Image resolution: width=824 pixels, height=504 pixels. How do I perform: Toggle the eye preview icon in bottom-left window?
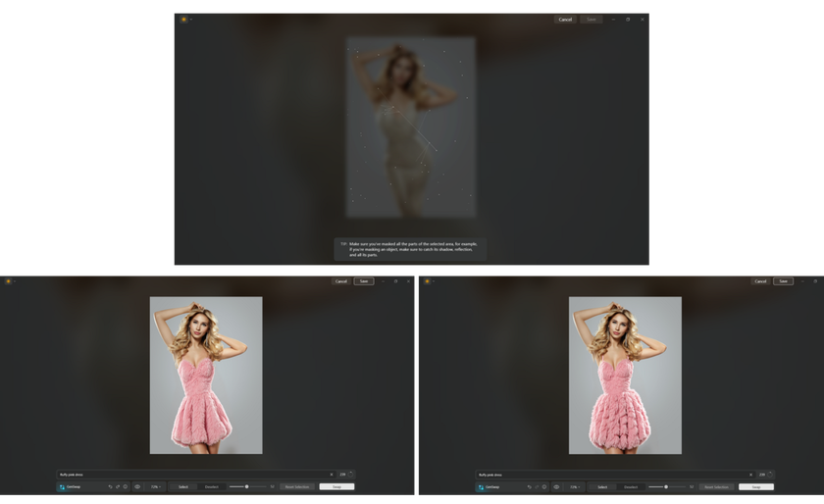pyautogui.click(x=137, y=487)
